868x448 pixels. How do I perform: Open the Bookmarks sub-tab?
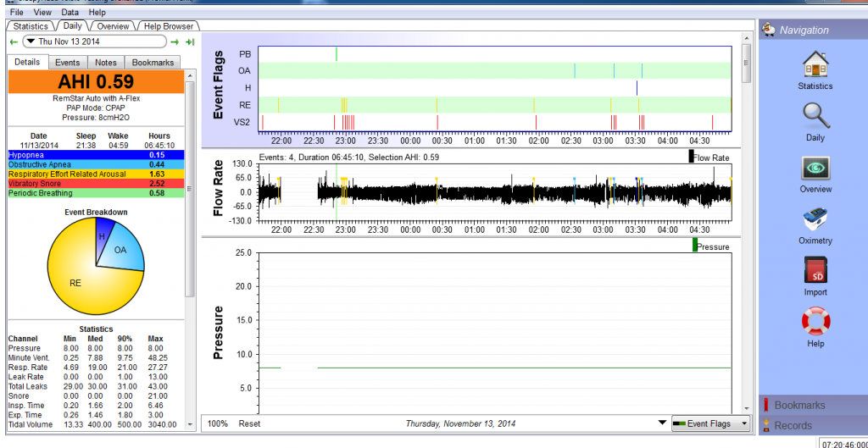pyautogui.click(x=153, y=63)
